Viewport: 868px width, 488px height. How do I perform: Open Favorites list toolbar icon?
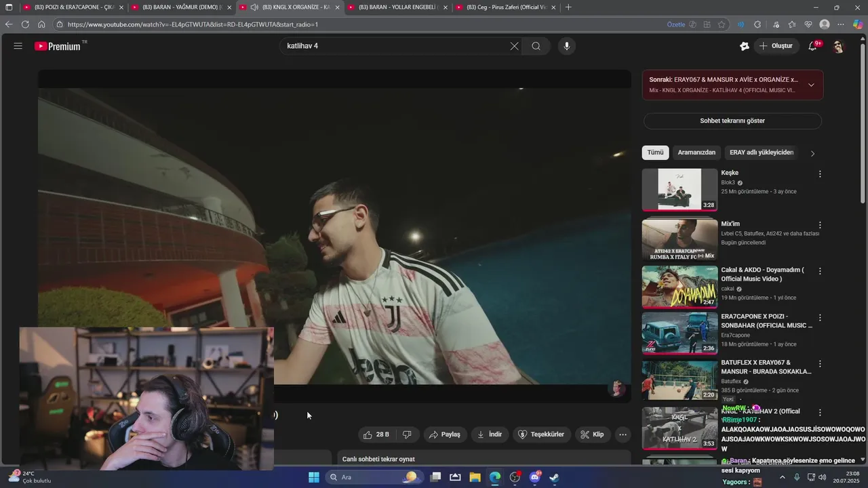point(792,24)
